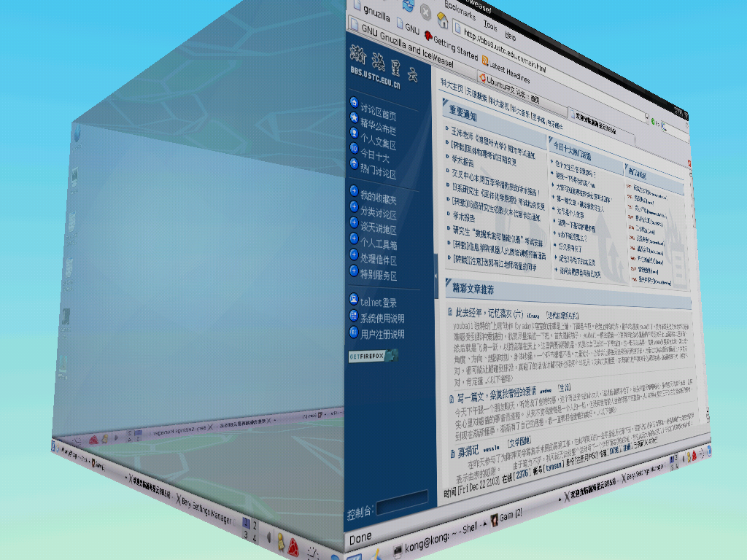Open the Bookmarks menu
Viewport: 747px width, 560px height.
pos(460,9)
